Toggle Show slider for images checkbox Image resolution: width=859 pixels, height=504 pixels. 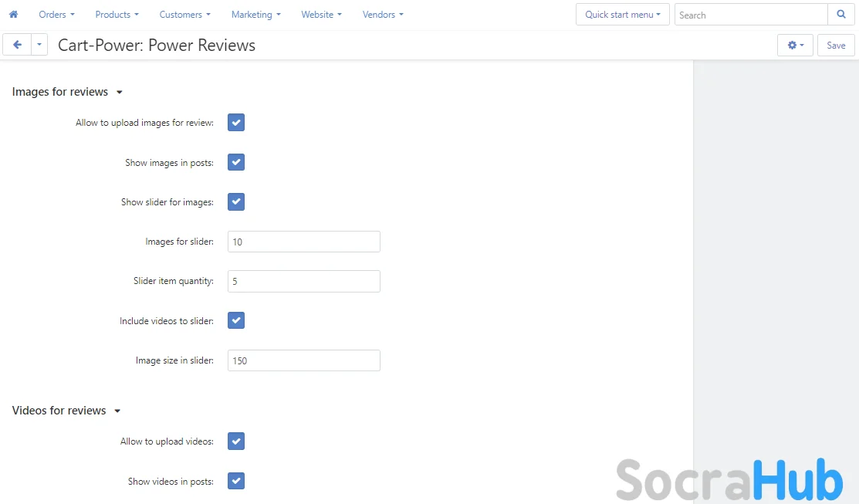coord(236,201)
